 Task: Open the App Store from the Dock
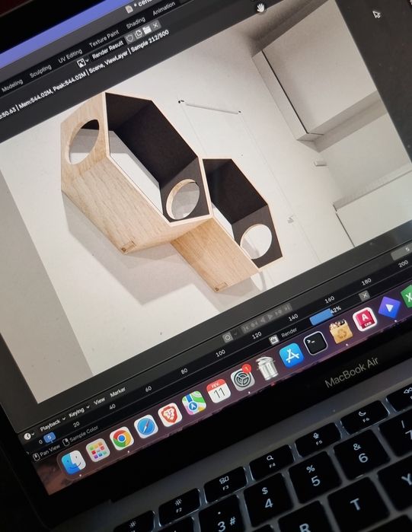pos(291,355)
